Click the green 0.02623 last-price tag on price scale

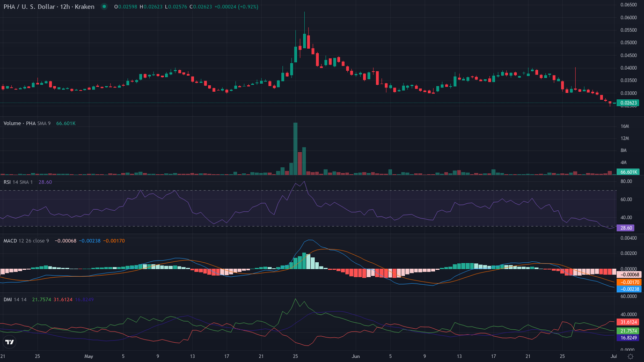point(627,102)
